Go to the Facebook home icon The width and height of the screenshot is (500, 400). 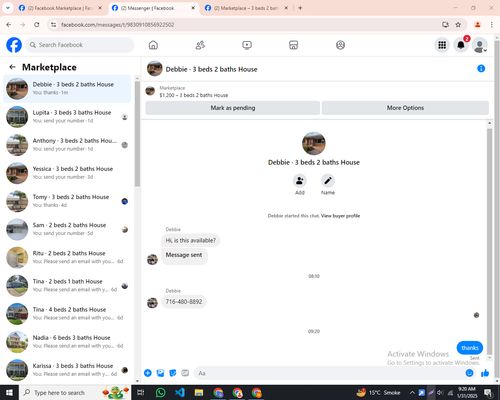[153, 45]
